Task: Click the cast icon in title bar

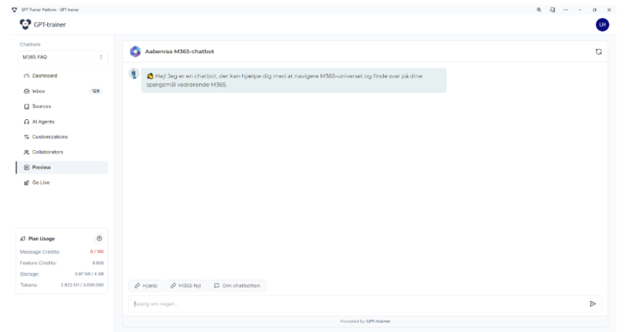Action: (x=552, y=9)
